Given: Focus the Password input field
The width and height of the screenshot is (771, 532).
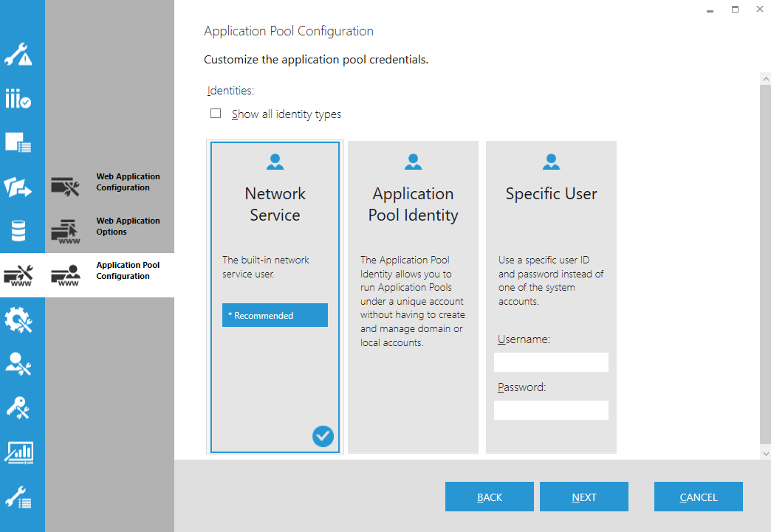Looking at the screenshot, I should (551, 410).
